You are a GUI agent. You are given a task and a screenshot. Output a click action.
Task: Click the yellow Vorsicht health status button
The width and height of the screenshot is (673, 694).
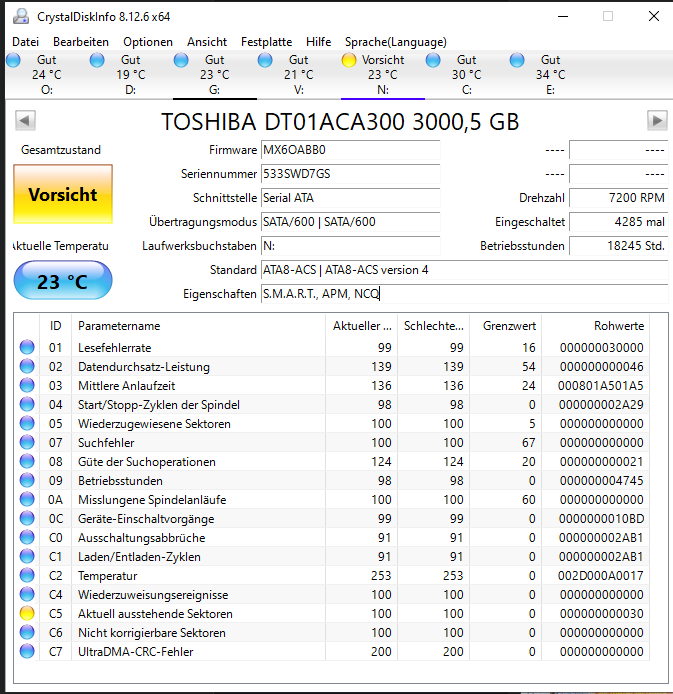click(x=63, y=194)
